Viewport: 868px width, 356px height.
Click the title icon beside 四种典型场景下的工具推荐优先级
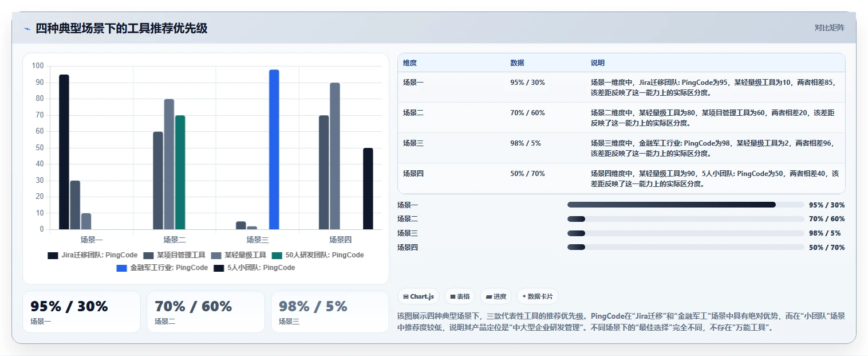coord(27,28)
